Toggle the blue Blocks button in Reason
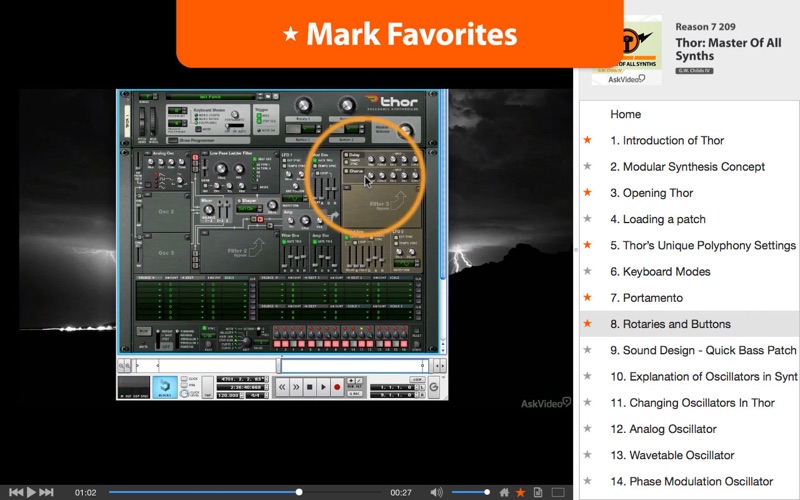 [x=165, y=387]
